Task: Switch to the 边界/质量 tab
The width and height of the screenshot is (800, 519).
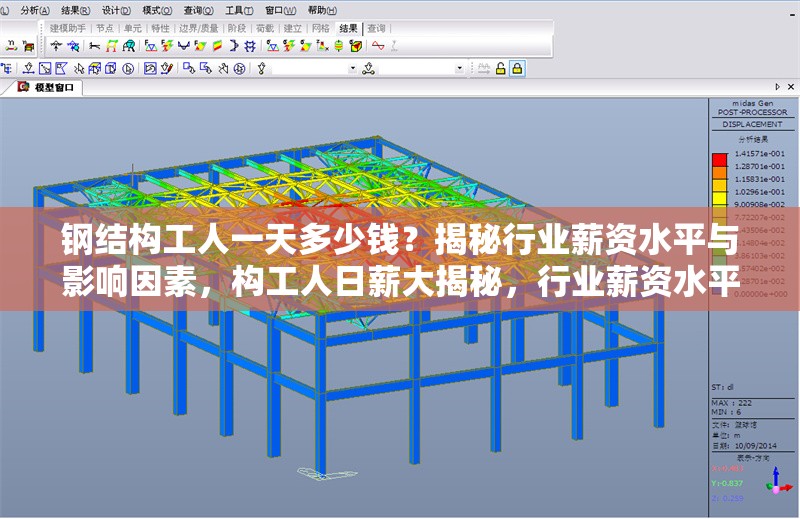Action: [x=197, y=28]
